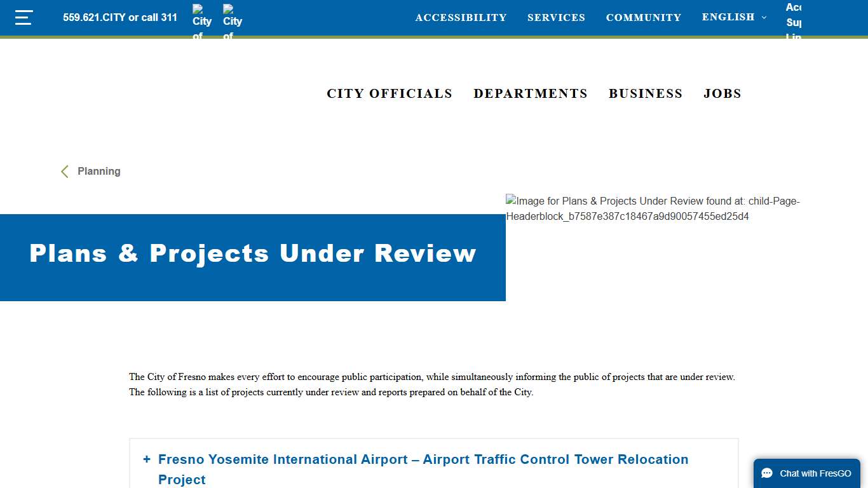Viewport: 868px width, 488px height.
Task: Open the hamburger navigation menu
Action: [24, 17]
